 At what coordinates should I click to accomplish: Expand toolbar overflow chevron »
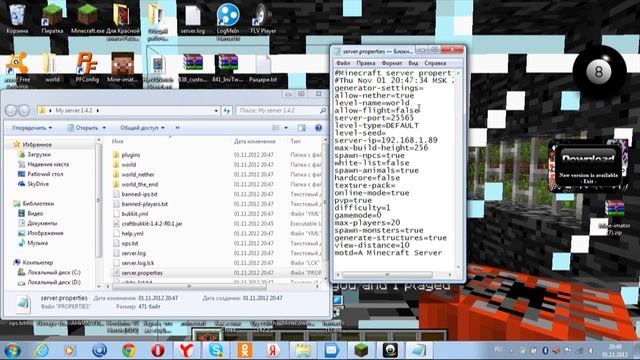coord(178,128)
